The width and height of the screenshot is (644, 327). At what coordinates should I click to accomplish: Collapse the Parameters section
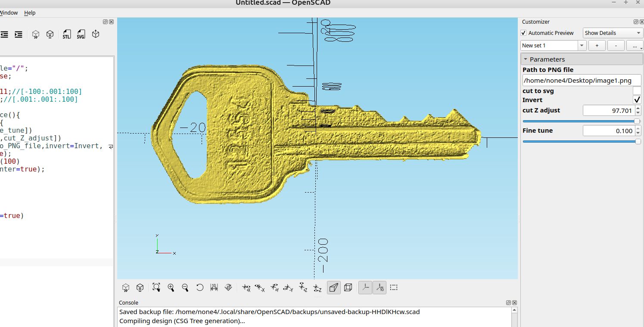pos(526,59)
